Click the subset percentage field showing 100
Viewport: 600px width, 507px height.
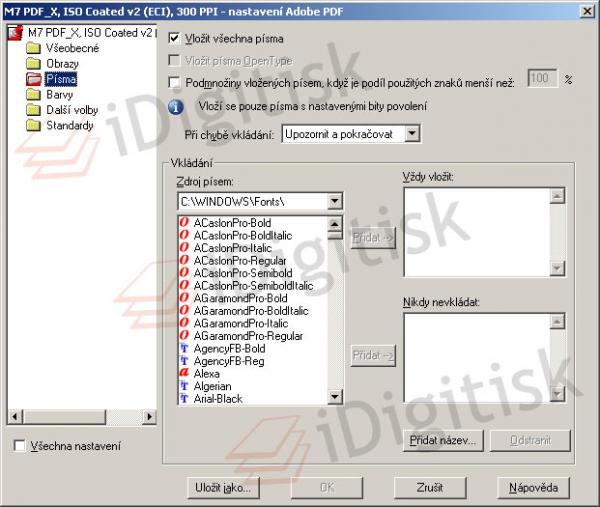coord(542,78)
